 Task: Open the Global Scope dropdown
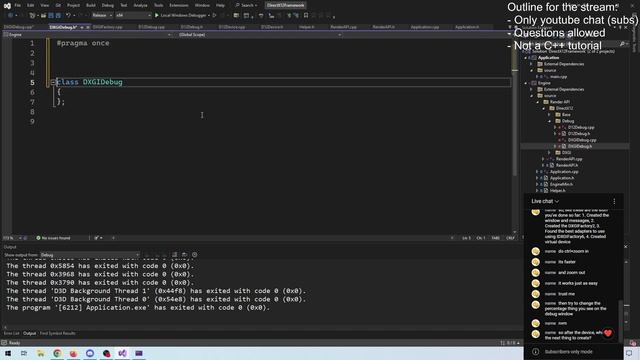click(x=260, y=35)
